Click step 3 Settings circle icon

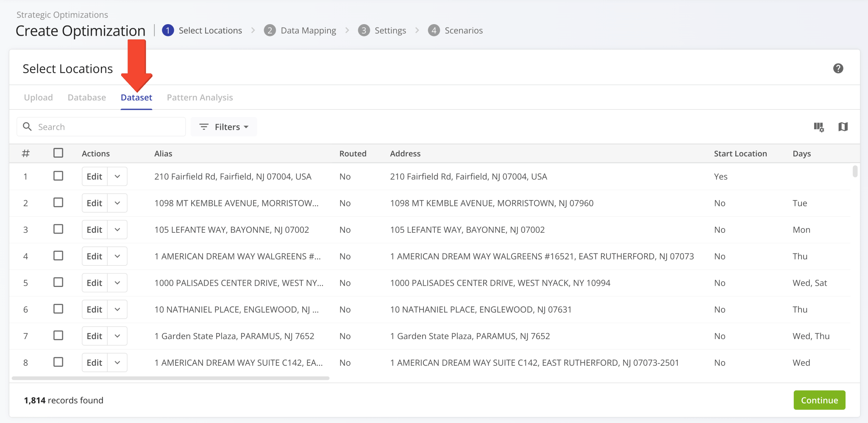click(x=364, y=31)
